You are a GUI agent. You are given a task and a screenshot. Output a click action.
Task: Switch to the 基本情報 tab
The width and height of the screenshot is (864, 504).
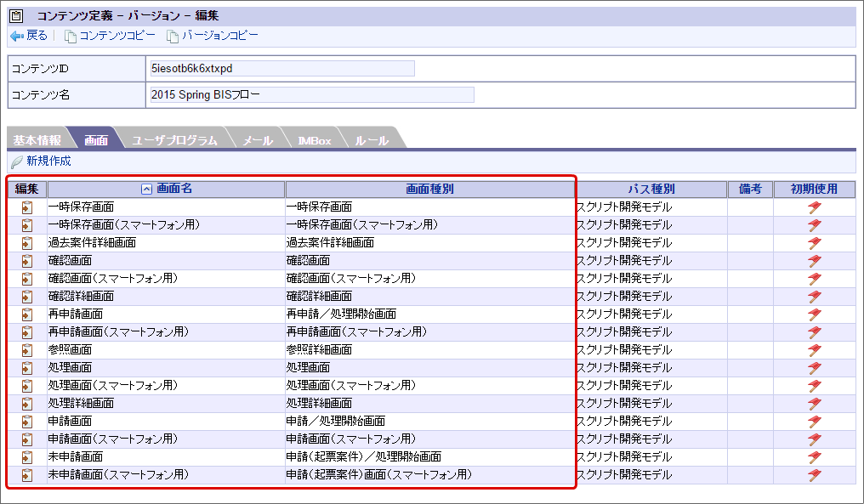pos(37,140)
